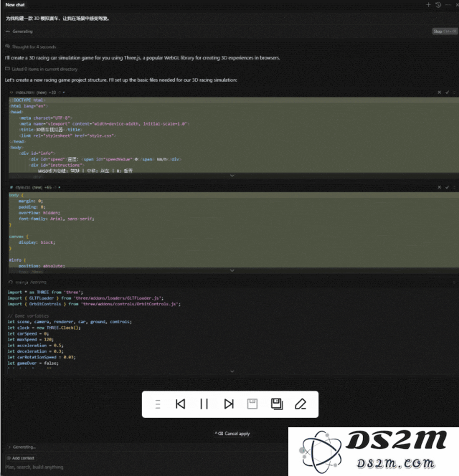Click the greyed-out save icon
This screenshot has height=476, width=459.
252,404
